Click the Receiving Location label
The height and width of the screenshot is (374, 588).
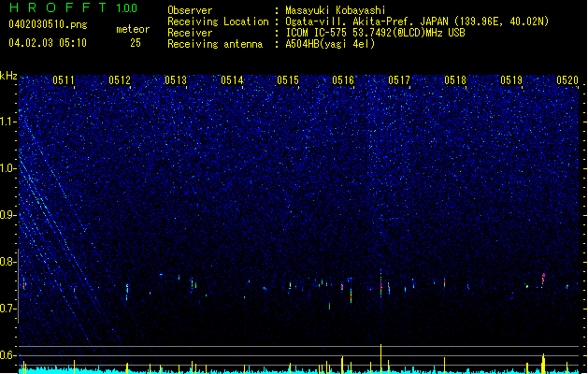click(x=218, y=22)
